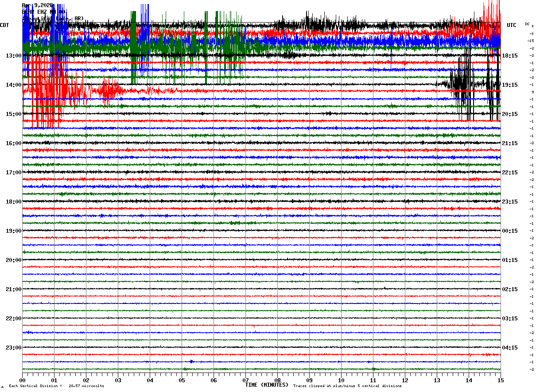Click the 'UTC' timezone label
The width and height of the screenshot is (536, 392).
[512, 25]
